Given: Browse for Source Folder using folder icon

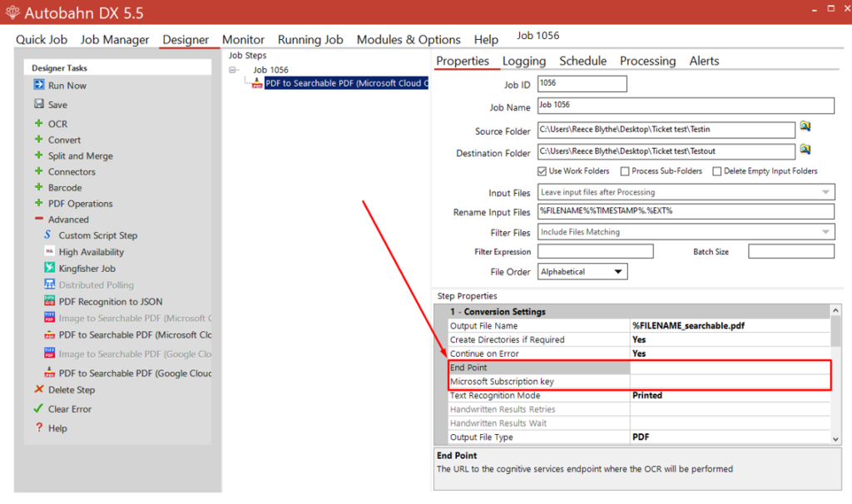Looking at the screenshot, I should (805, 126).
